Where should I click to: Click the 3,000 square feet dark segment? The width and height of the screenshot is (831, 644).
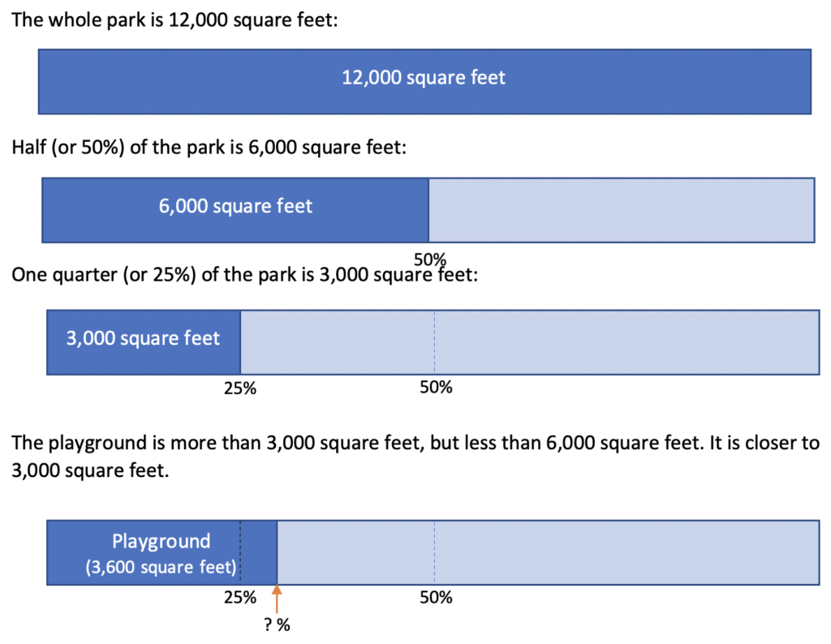pos(144,342)
